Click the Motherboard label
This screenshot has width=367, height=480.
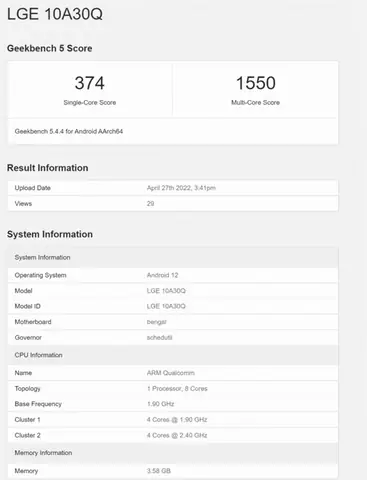coord(33,322)
